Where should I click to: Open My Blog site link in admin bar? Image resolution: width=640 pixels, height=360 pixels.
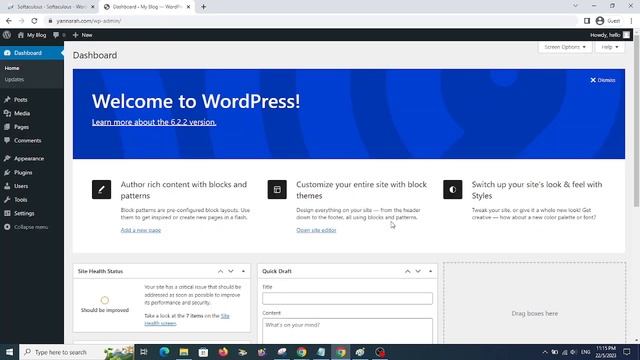click(x=32, y=35)
